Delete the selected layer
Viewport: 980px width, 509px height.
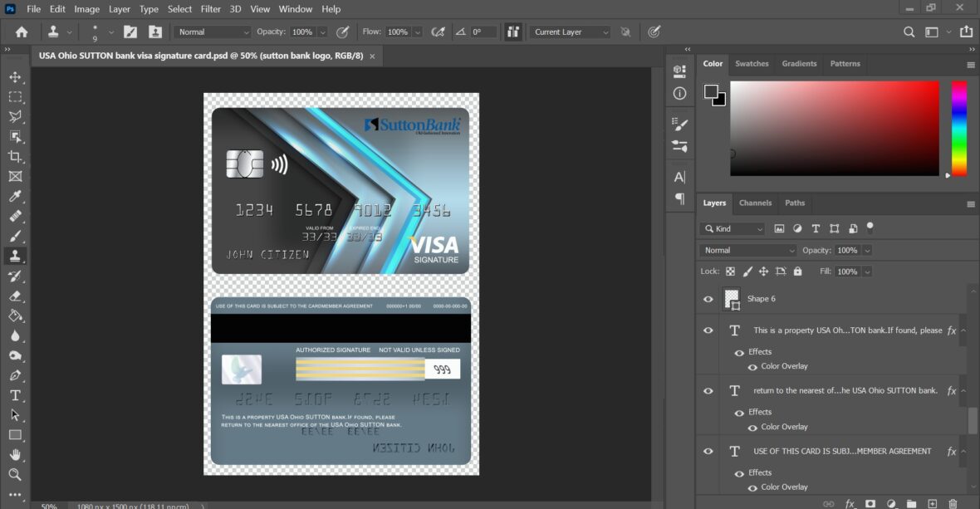(952, 503)
